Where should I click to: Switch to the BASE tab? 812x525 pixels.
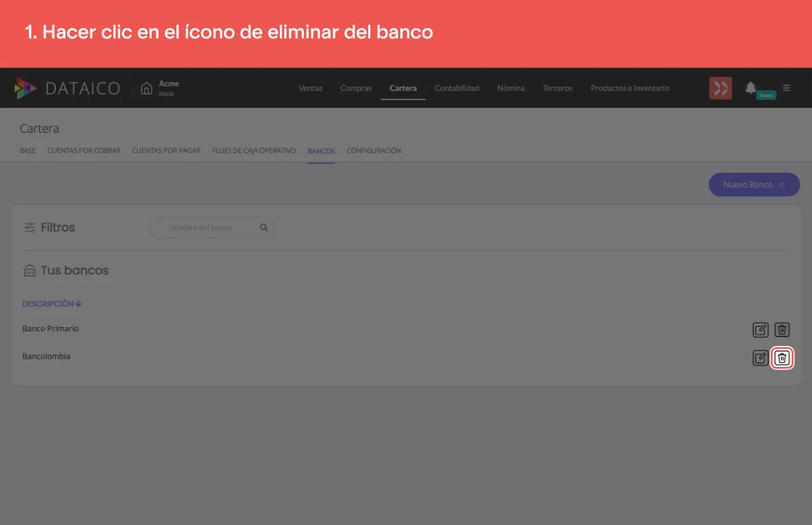28,150
